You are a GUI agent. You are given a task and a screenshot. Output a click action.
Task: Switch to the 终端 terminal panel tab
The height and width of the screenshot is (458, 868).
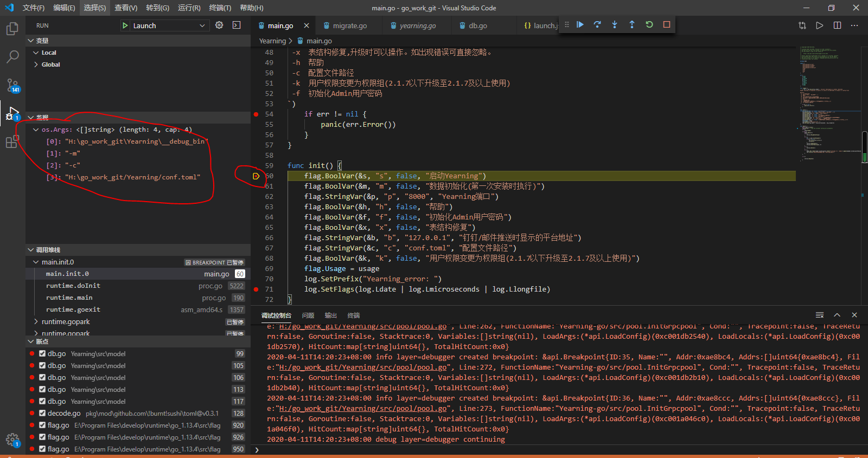point(354,315)
